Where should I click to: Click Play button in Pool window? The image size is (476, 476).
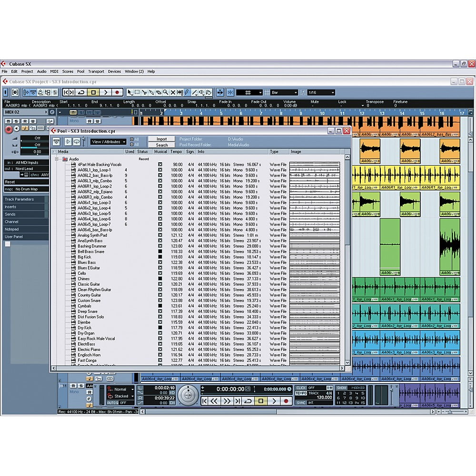[x=68, y=142]
